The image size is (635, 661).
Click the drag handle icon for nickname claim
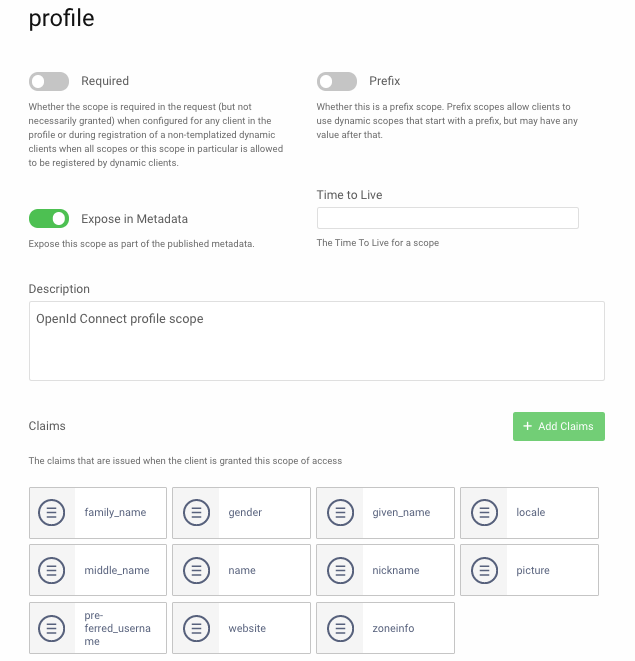340,570
